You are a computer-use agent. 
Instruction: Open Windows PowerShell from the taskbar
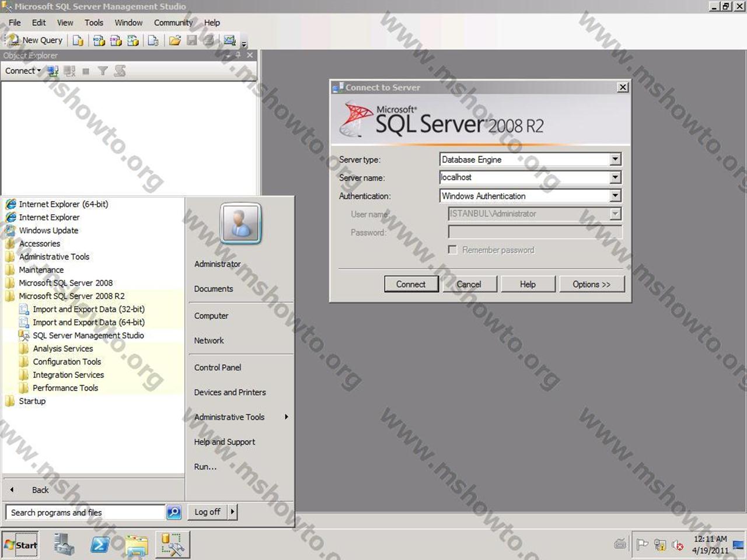100,545
